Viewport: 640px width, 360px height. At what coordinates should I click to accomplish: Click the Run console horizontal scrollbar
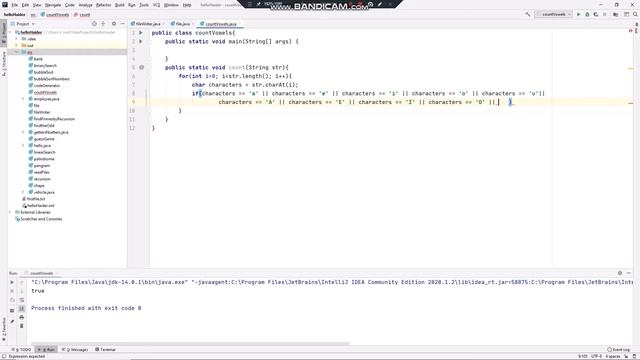point(190,344)
